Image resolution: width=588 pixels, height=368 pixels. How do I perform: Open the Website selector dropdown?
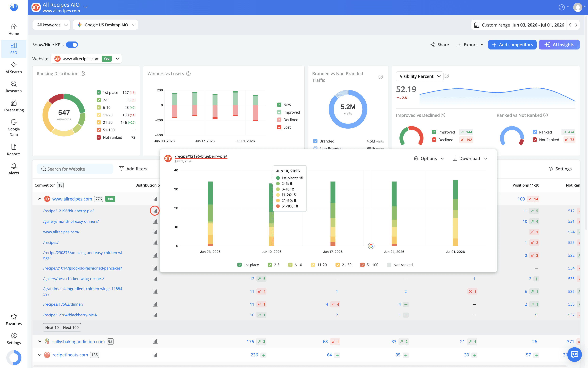86,59
